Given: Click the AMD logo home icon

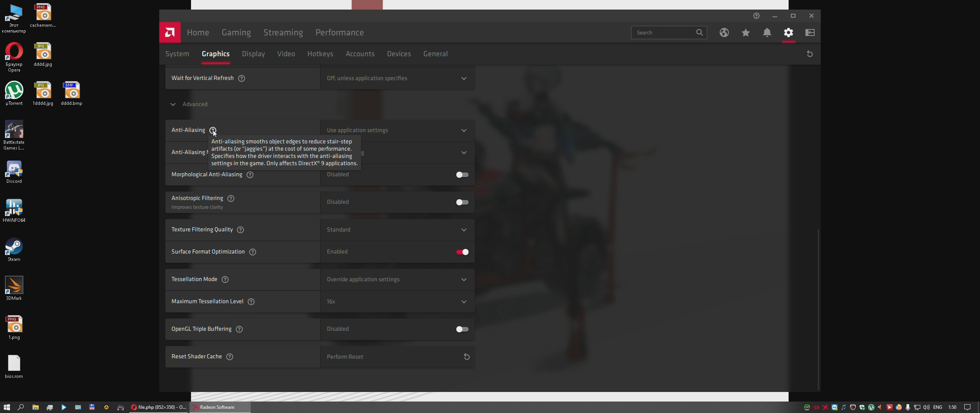Looking at the screenshot, I should pyautogui.click(x=170, y=33).
